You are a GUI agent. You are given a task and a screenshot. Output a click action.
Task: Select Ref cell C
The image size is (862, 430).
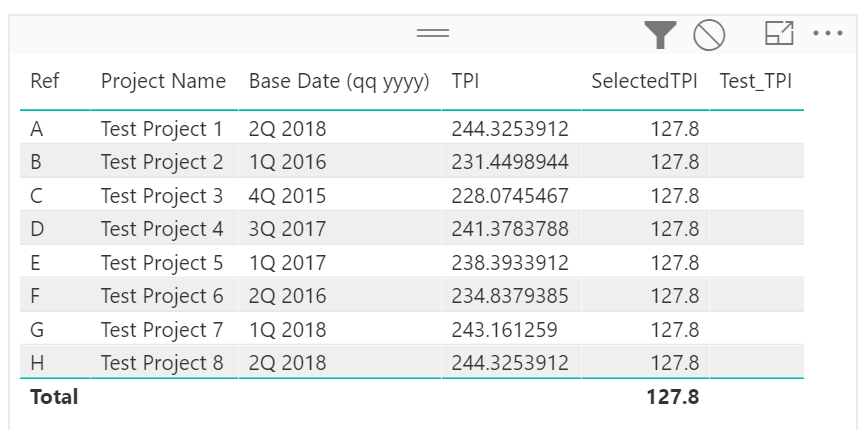coord(36,196)
